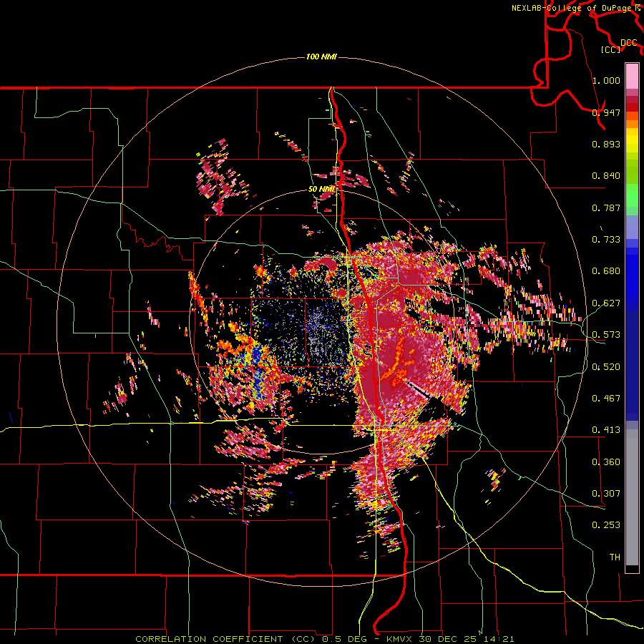Pick the light pink top of color bar
This screenshot has width=644, height=644.
pos(632,76)
